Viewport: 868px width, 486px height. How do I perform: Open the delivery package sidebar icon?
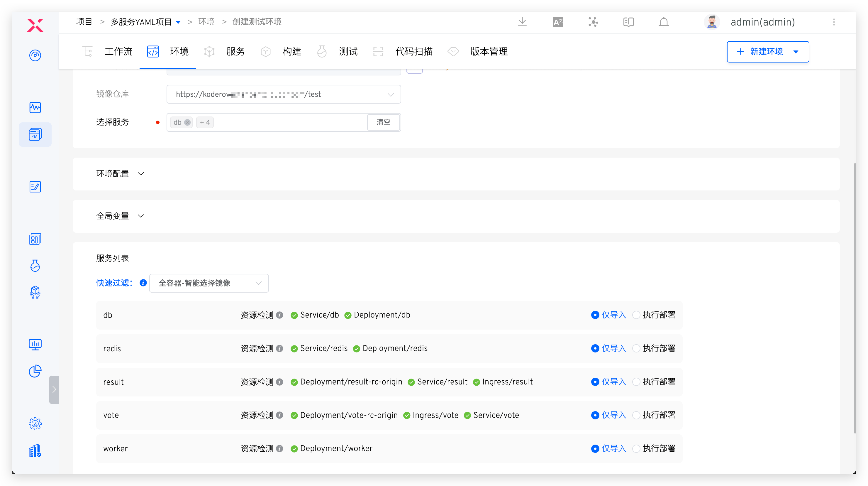(35, 292)
